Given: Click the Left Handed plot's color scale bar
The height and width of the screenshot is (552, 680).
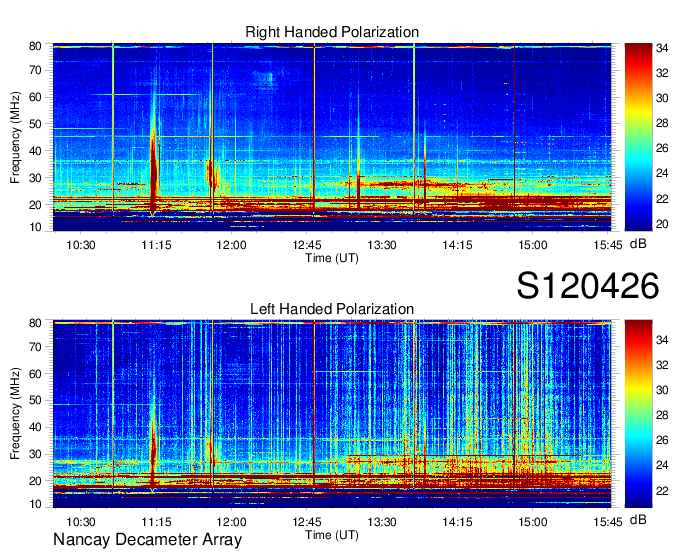Looking at the screenshot, I should (x=638, y=414).
